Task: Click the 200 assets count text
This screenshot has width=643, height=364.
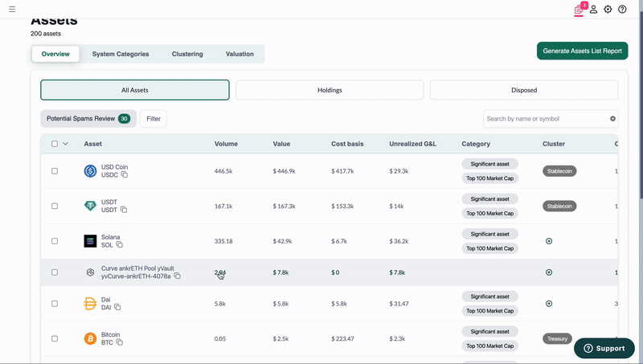Action: tap(46, 34)
